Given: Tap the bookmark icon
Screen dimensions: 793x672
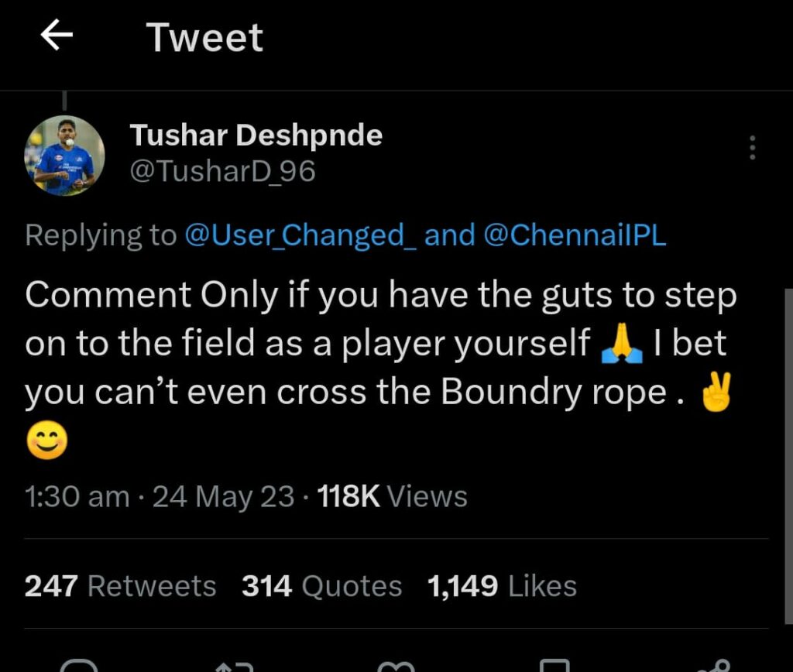Looking at the screenshot, I should [554, 666].
